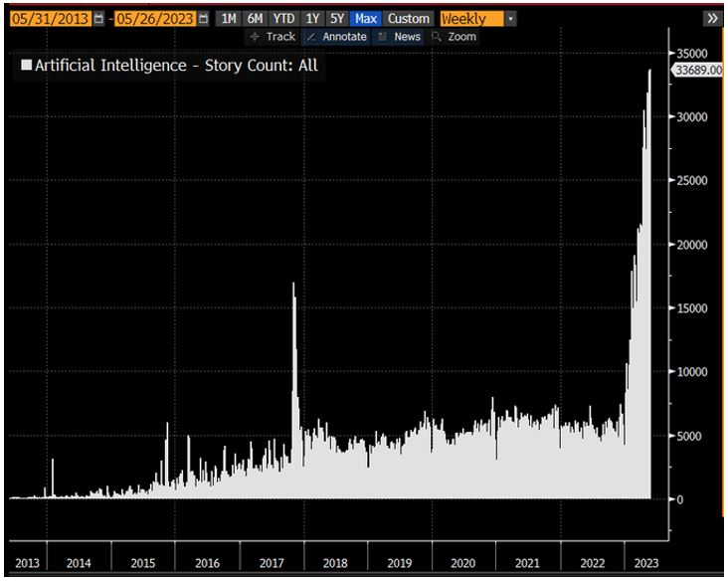Click the 2023 peak bar on the chart
728x581 pixels.
[649, 285]
